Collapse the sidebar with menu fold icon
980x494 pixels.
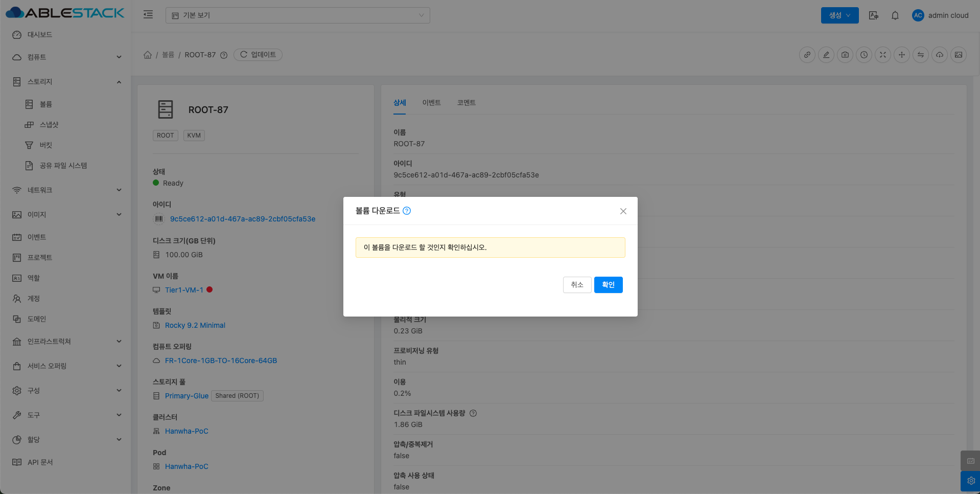148,15
